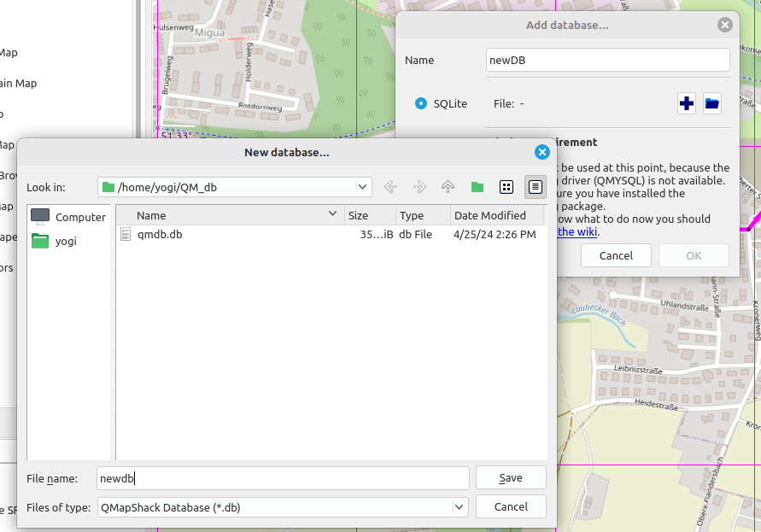Click the open existing database folder icon
761x532 pixels.
(712, 103)
